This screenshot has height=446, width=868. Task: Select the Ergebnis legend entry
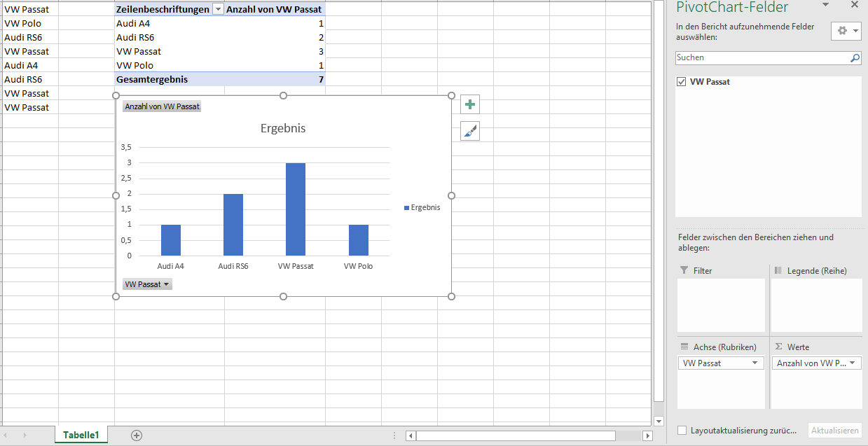[422, 207]
